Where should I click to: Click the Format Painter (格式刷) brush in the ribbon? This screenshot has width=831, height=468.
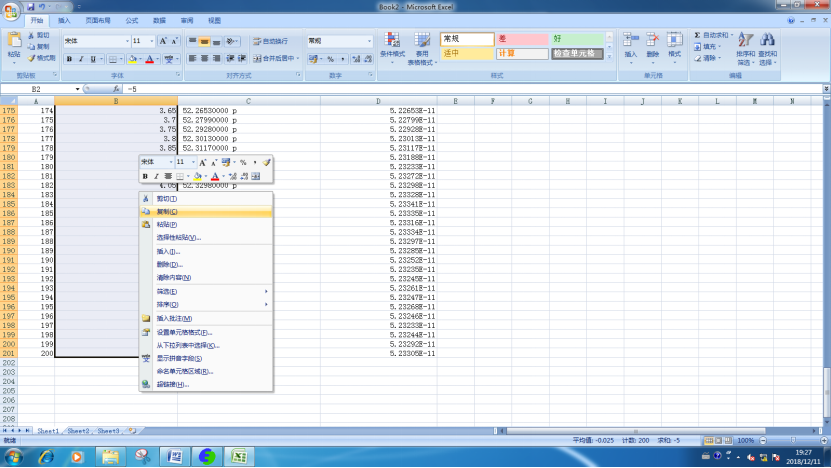[x=31, y=58]
